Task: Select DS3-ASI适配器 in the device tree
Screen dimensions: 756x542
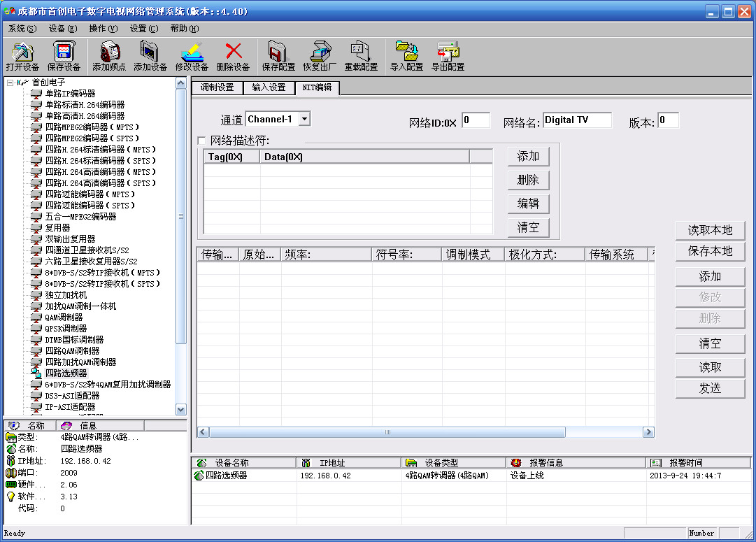Action: (72, 396)
